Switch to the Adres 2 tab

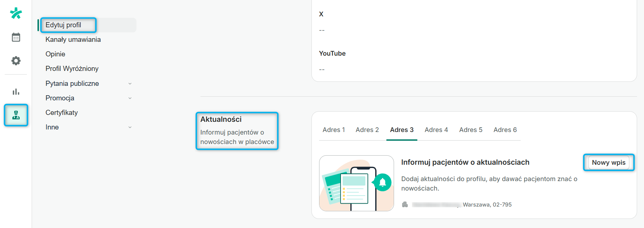[x=367, y=130]
